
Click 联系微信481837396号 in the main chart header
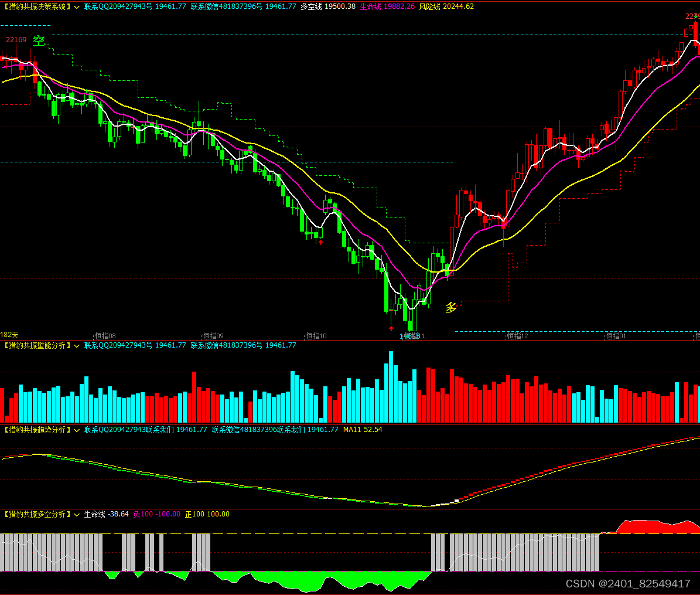click(x=227, y=6)
